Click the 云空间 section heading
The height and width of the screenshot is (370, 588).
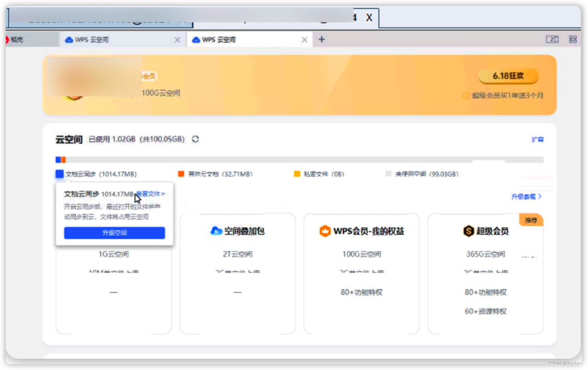tap(69, 140)
